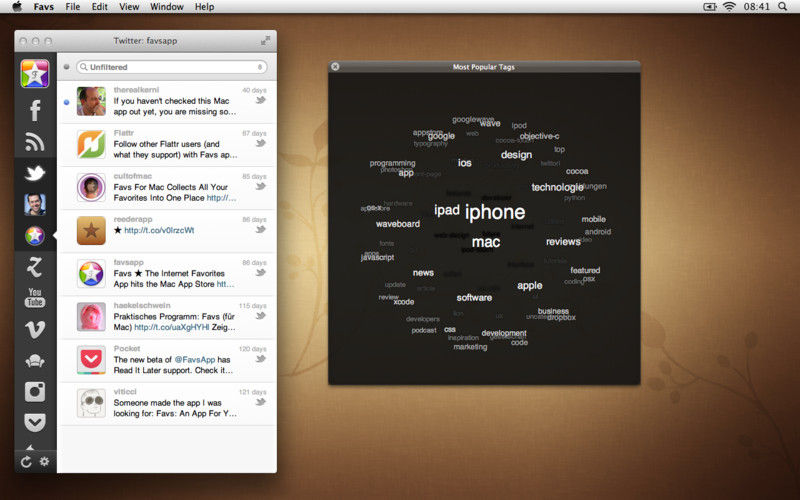Select the 'cocoa' tag in tag cloud
Screen dimensions: 800x500
[x=577, y=171]
